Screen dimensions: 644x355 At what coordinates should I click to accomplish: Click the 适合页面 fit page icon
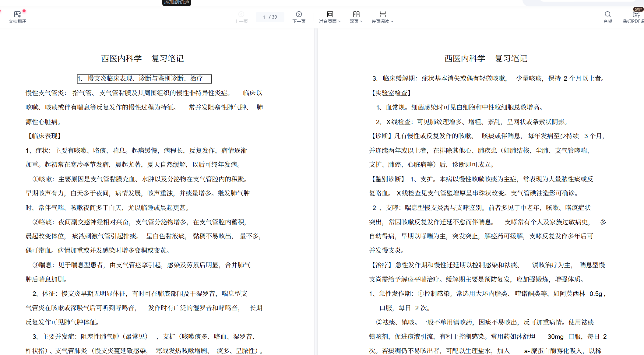(330, 14)
